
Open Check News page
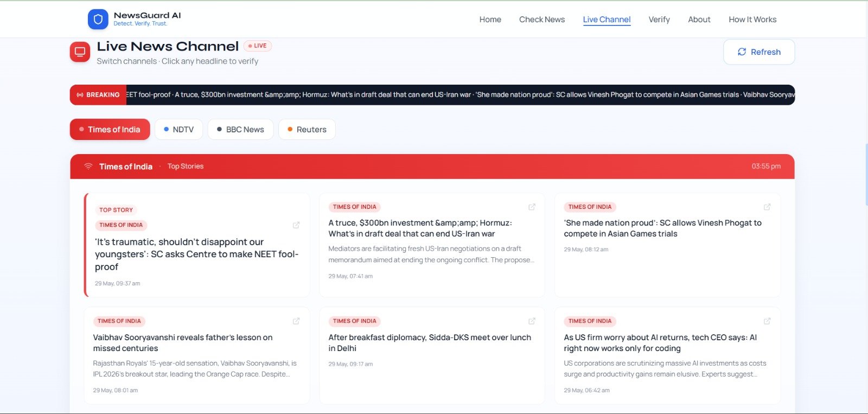click(x=542, y=20)
